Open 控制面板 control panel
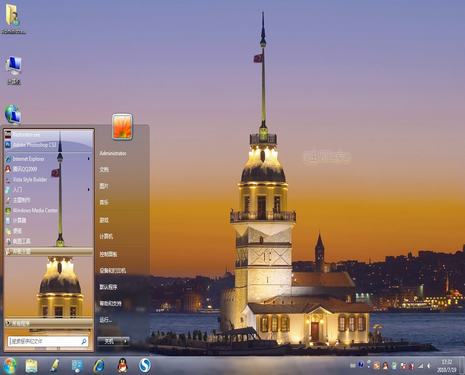The width and height of the screenshot is (465, 375). 108,254
